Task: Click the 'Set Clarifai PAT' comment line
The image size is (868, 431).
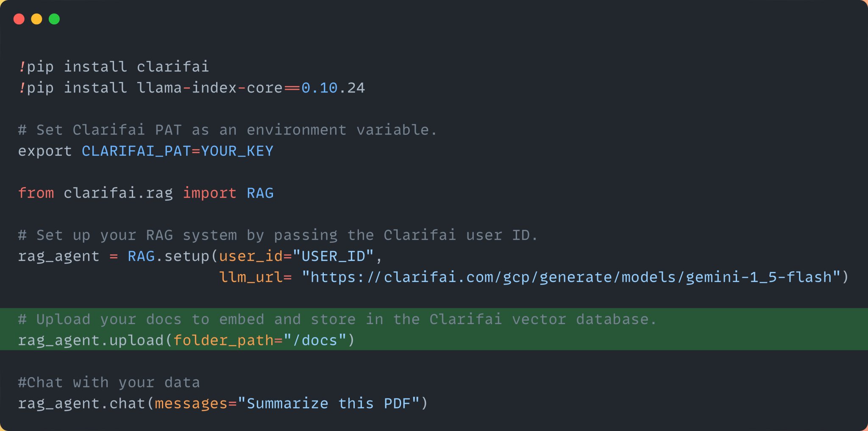Action: point(227,130)
